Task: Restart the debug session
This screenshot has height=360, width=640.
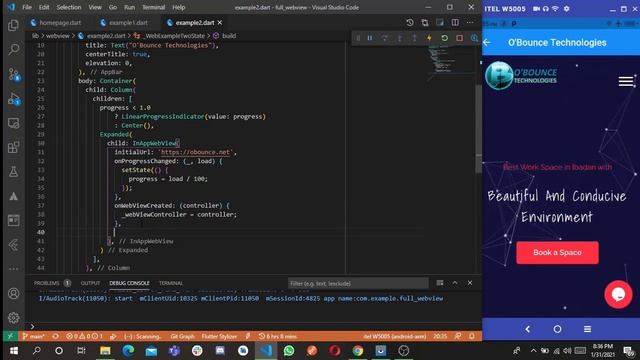Action: (x=444, y=38)
